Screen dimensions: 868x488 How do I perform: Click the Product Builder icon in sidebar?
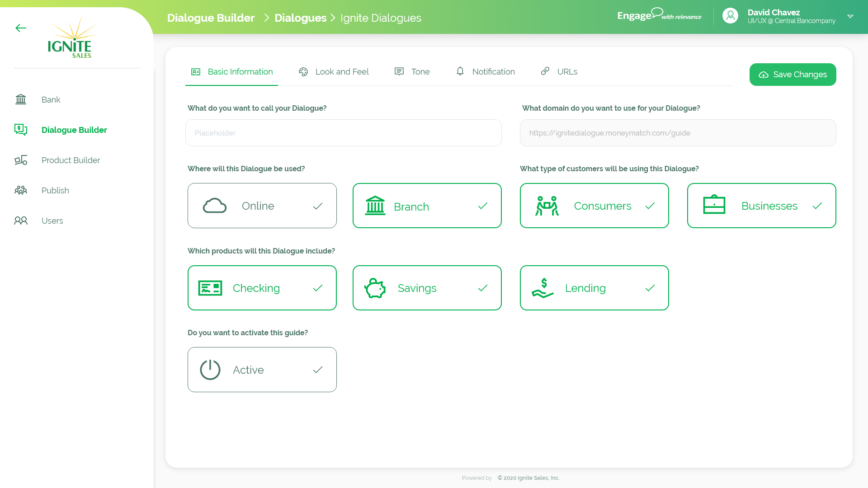pyautogui.click(x=21, y=160)
